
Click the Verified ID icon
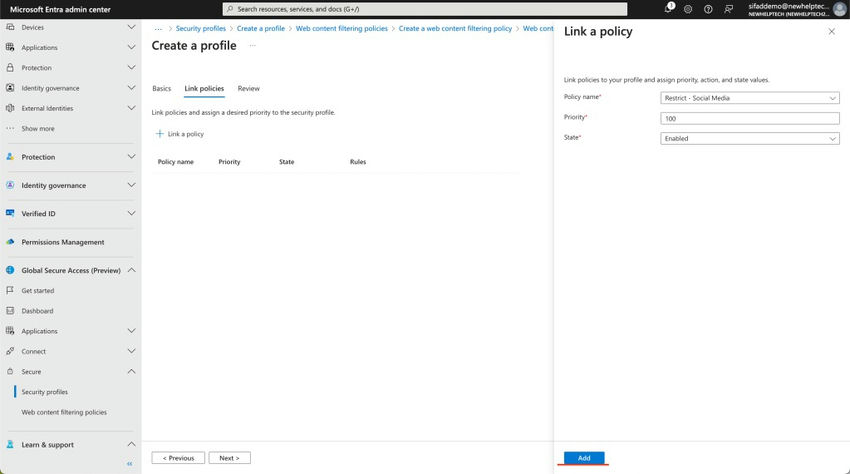[x=10, y=213]
